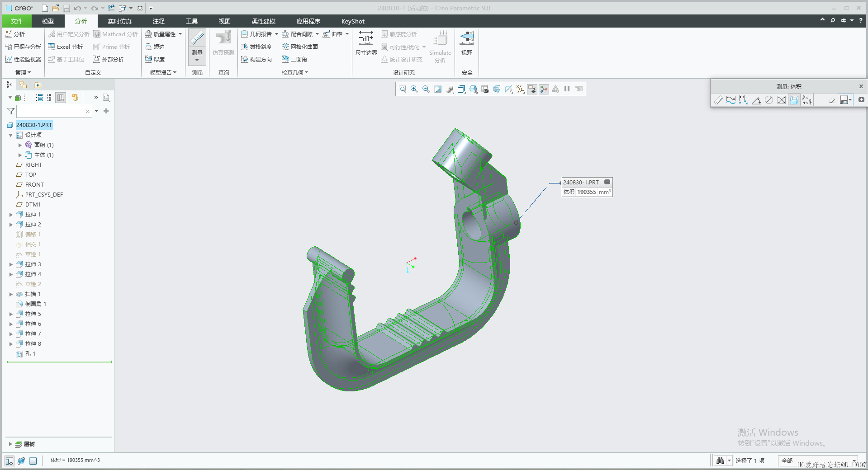Click the Close window X icon in the quick access toolbar
Viewport: 868px width, 470px height.
140,8
